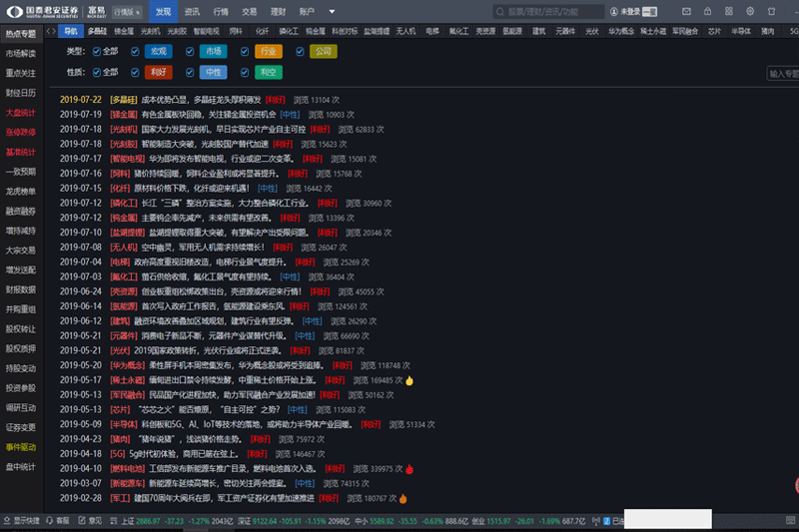
Task: Open article 成本优势凸显,多晶硅龙头厚积薄发
Action: [201, 100]
